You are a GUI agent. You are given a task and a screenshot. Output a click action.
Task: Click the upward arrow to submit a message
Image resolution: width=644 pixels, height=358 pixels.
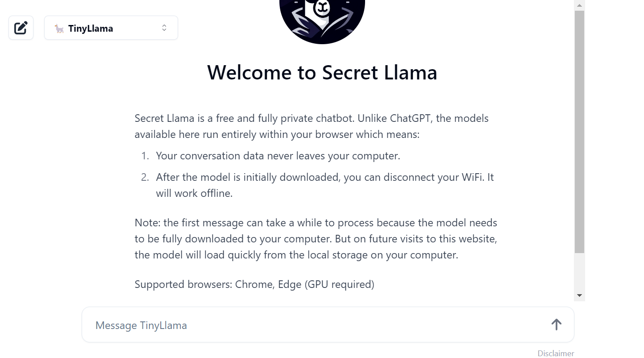click(x=556, y=325)
